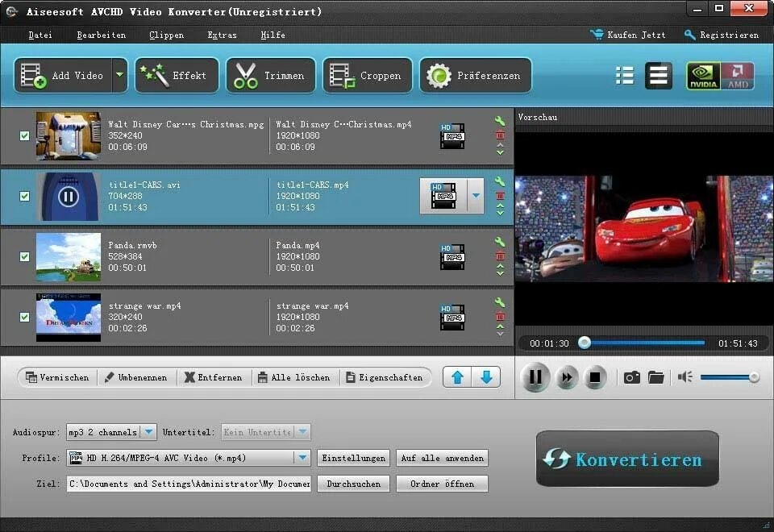Click Vermischen merge button

[x=57, y=377]
